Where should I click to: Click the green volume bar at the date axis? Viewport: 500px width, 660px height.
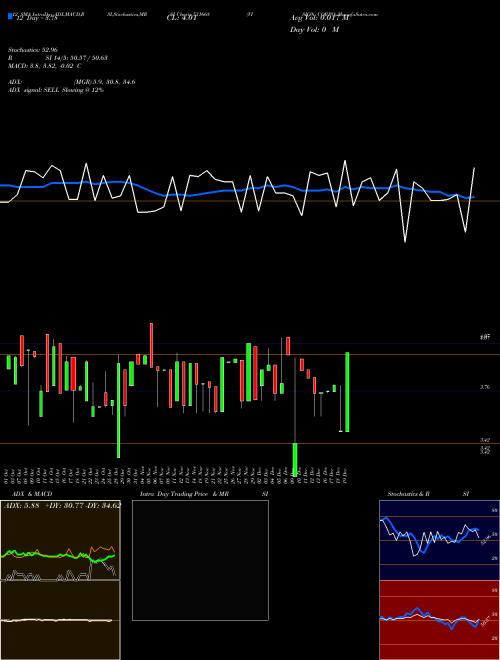[295, 459]
